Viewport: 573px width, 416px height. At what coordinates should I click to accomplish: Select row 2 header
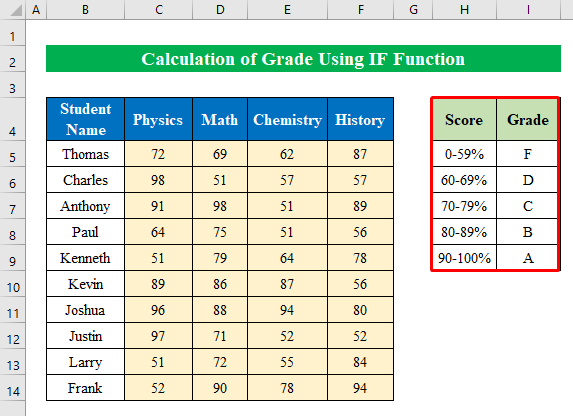point(13,59)
